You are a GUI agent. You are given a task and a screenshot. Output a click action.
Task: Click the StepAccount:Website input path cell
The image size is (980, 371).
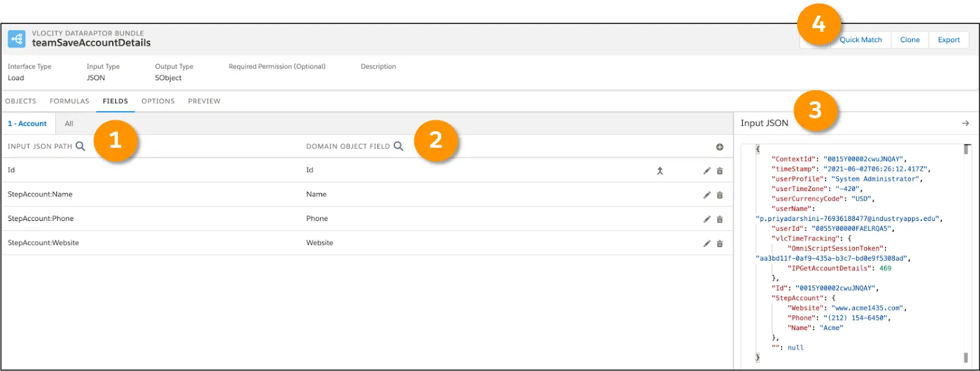(x=43, y=243)
